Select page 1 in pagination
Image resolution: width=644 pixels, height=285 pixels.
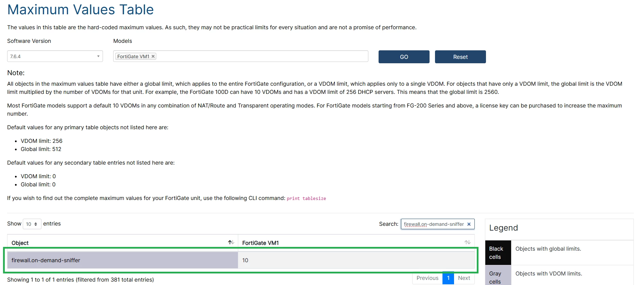coord(448,278)
